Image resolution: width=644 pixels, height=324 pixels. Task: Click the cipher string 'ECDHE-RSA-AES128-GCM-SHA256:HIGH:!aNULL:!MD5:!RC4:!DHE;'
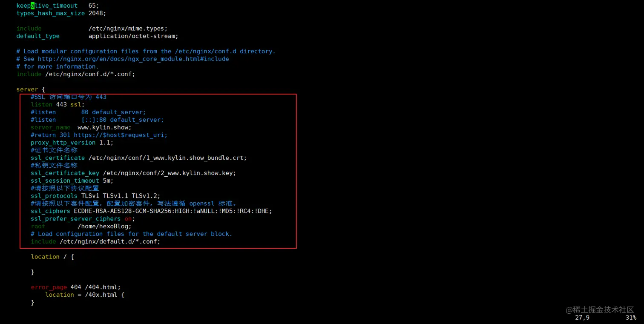[173, 211]
